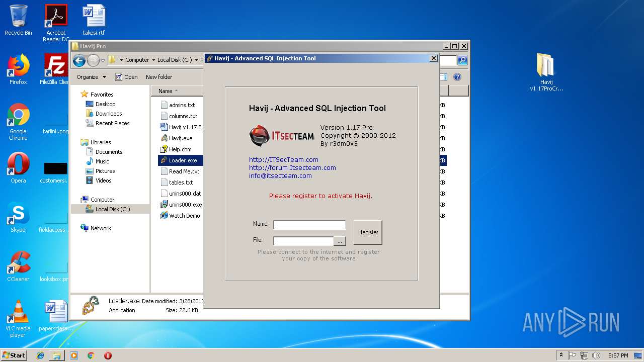
Task: Open the http://ITSecTeam.com link
Action: tap(284, 160)
